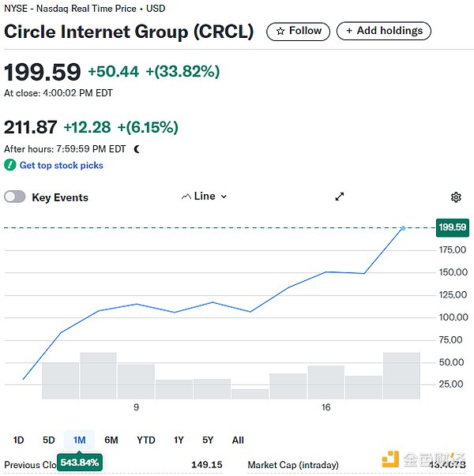The height and width of the screenshot is (476, 474).
Task: Click the green top stock picks icon
Action: [x=10, y=165]
